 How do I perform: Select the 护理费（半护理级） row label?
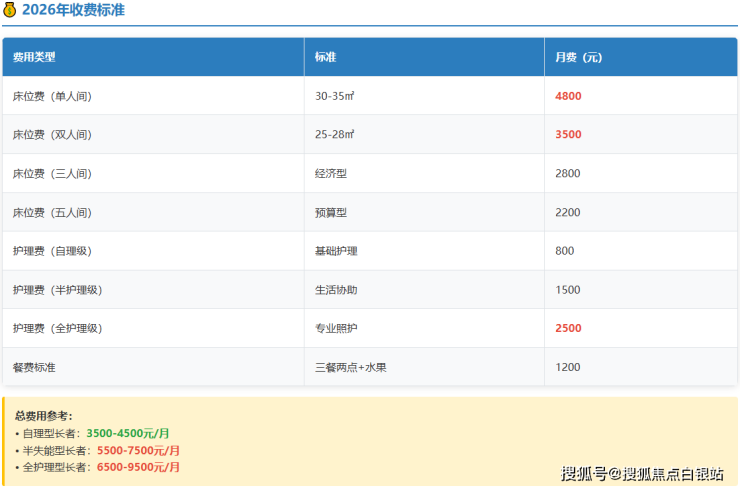pos(63,290)
